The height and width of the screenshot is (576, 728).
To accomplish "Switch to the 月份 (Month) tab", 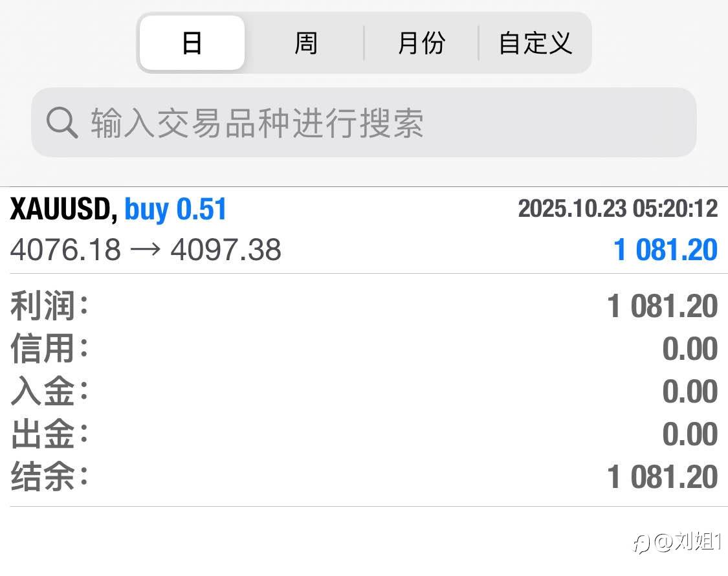I will coord(421,43).
